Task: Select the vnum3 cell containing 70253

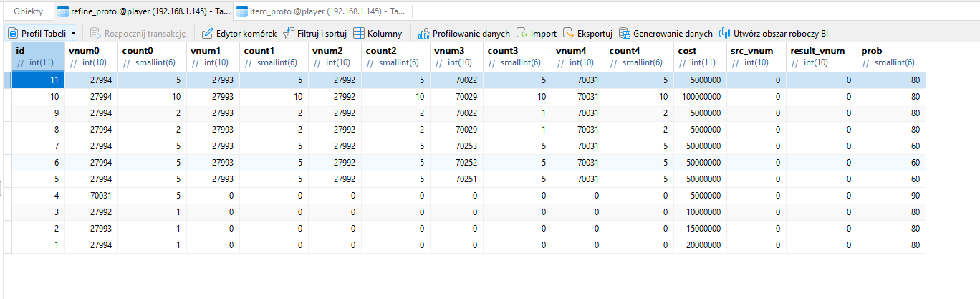Action: pos(456,146)
